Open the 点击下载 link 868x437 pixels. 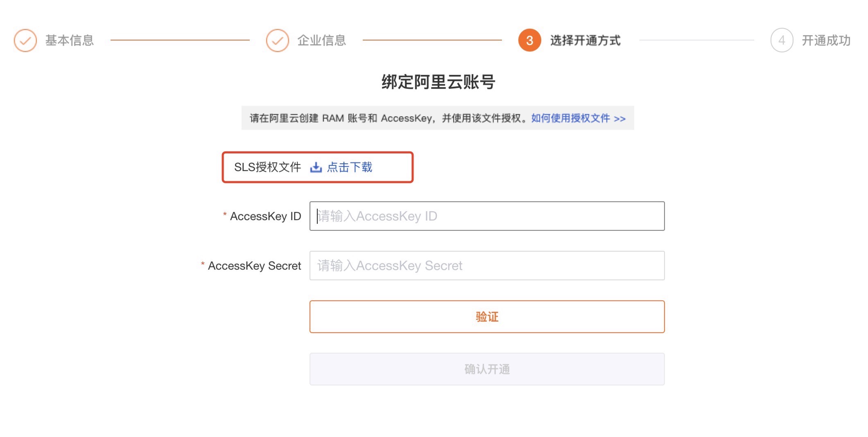point(350,167)
